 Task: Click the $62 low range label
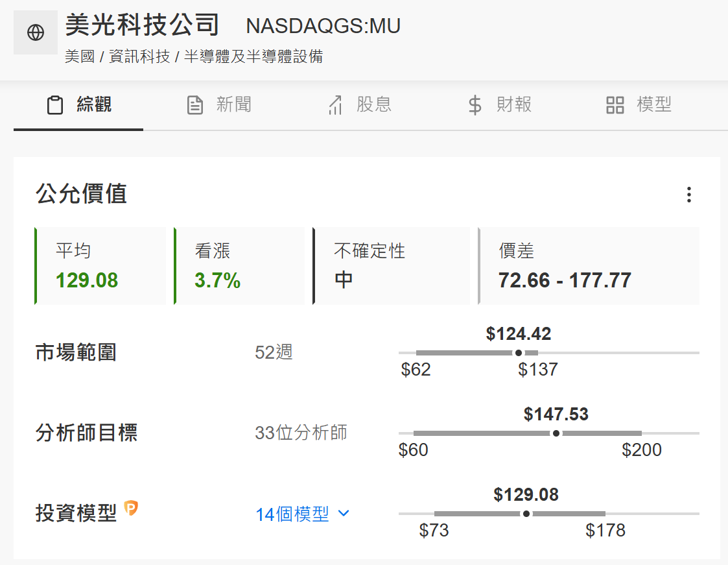point(416,370)
